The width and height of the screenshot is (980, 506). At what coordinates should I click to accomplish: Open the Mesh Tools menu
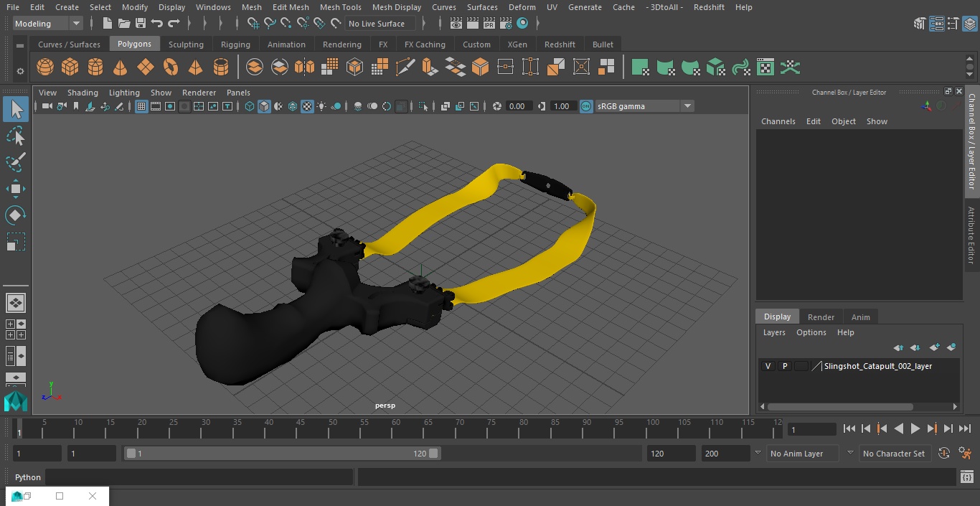[x=340, y=7]
